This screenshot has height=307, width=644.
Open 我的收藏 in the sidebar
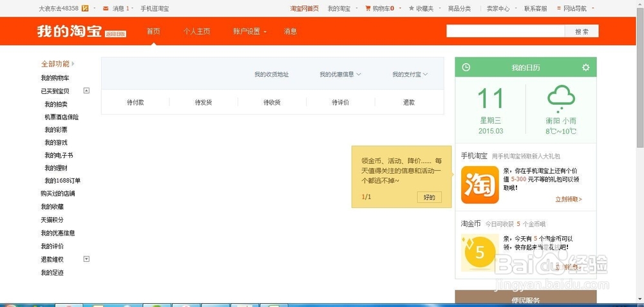coord(52,207)
